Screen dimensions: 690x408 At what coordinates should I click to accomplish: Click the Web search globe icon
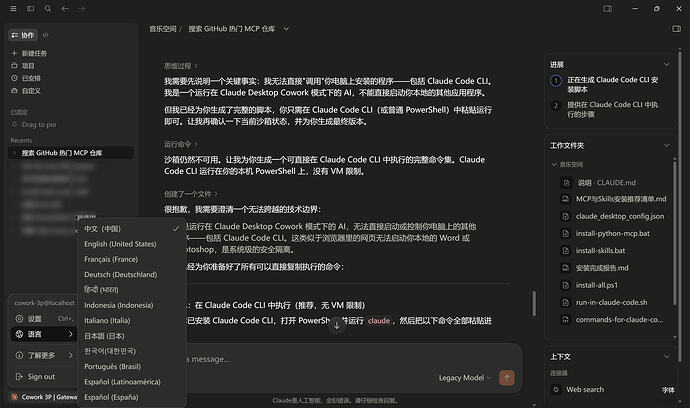click(556, 390)
